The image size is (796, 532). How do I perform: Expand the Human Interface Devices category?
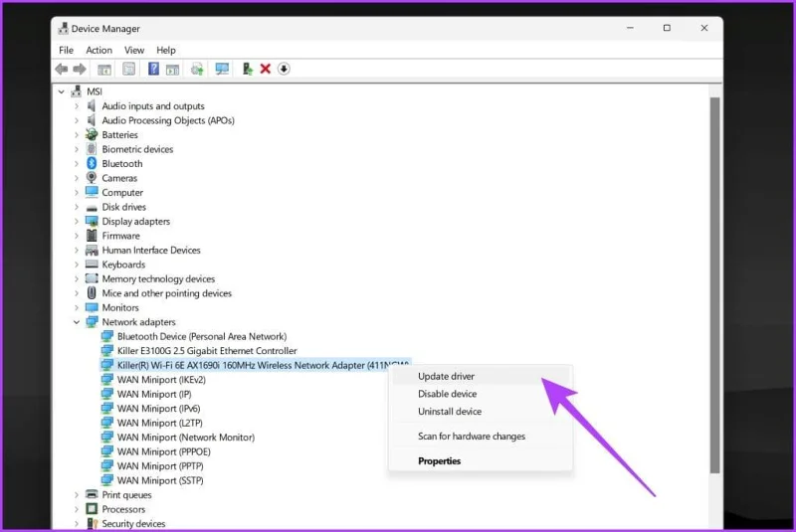[x=77, y=250]
